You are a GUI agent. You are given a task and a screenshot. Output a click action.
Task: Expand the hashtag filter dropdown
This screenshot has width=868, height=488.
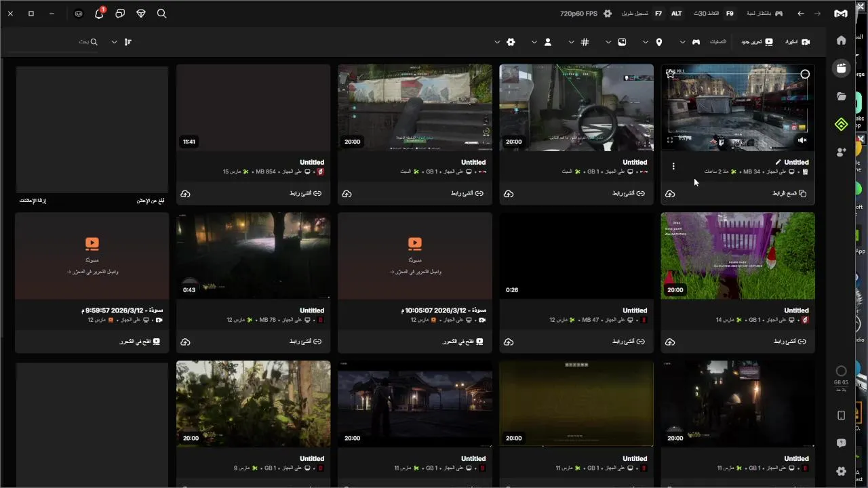point(571,42)
